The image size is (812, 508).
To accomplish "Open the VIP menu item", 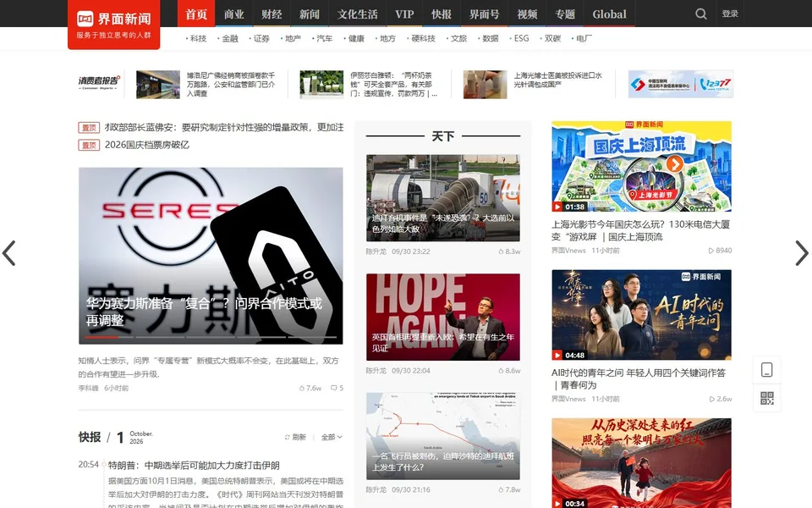I will pos(404,14).
